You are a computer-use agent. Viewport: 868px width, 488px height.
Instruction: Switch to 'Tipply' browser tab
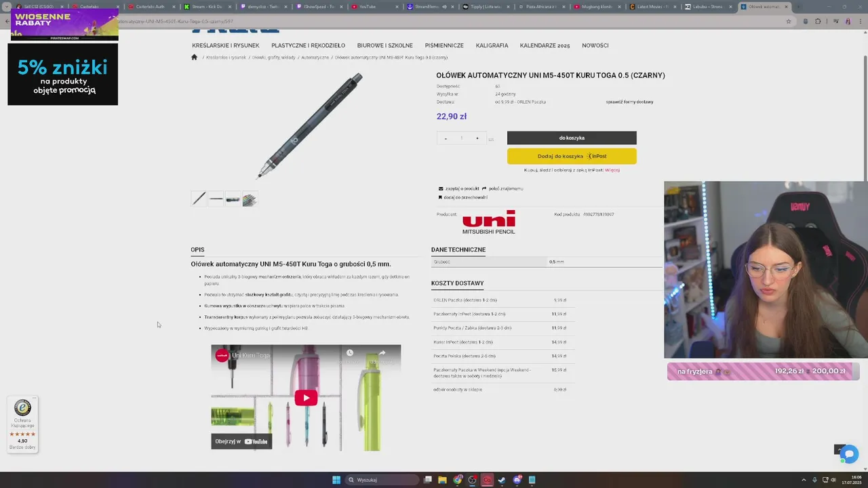pyautogui.click(x=488, y=7)
